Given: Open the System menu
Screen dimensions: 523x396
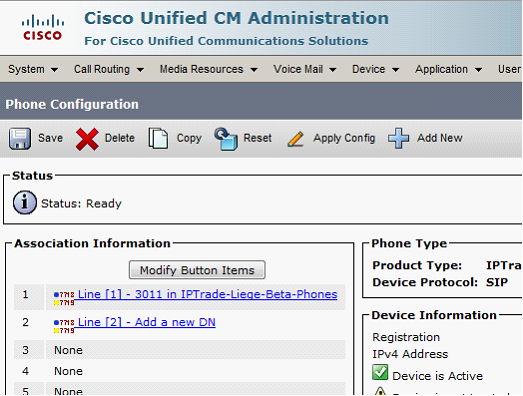Looking at the screenshot, I should pyautogui.click(x=33, y=69).
